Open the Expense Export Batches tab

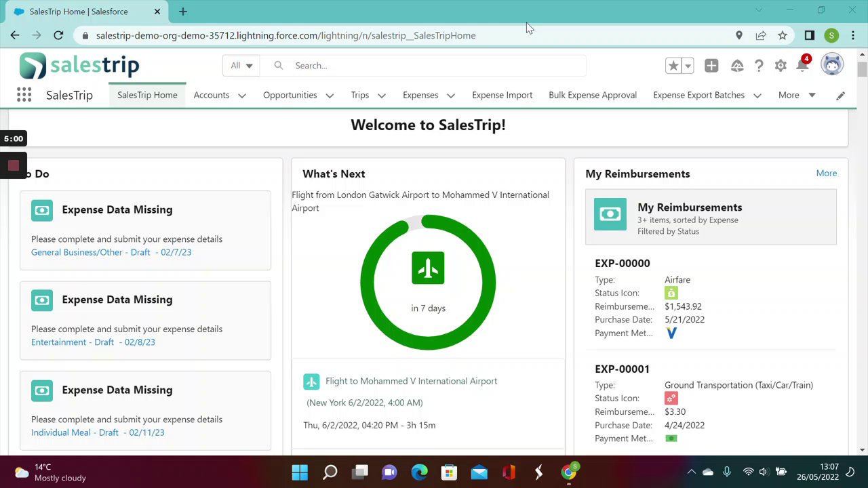(698, 95)
